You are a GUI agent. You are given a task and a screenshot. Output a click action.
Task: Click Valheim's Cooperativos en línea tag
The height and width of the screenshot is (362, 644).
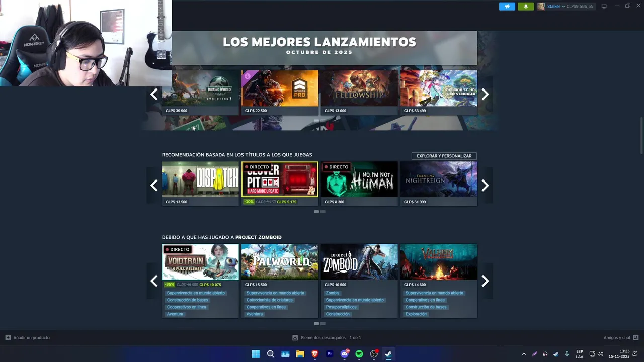pos(425,300)
